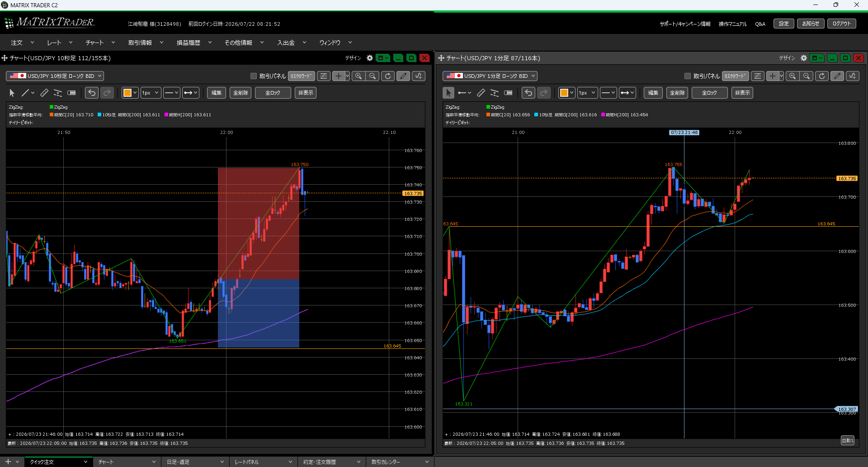Open line style dropdown in 1分足 chart

pyautogui.click(x=609, y=93)
